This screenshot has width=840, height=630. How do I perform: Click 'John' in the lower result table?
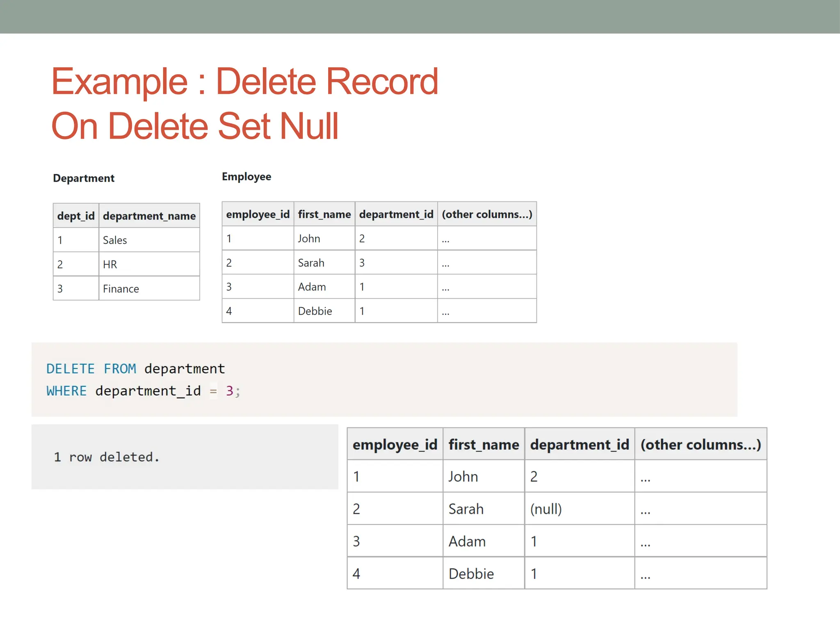(484, 476)
